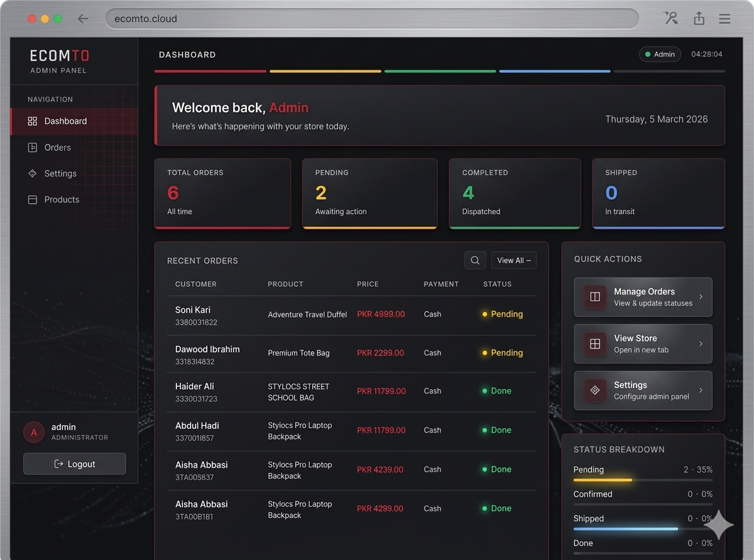Open the Orders page from sidebar

click(x=74, y=148)
